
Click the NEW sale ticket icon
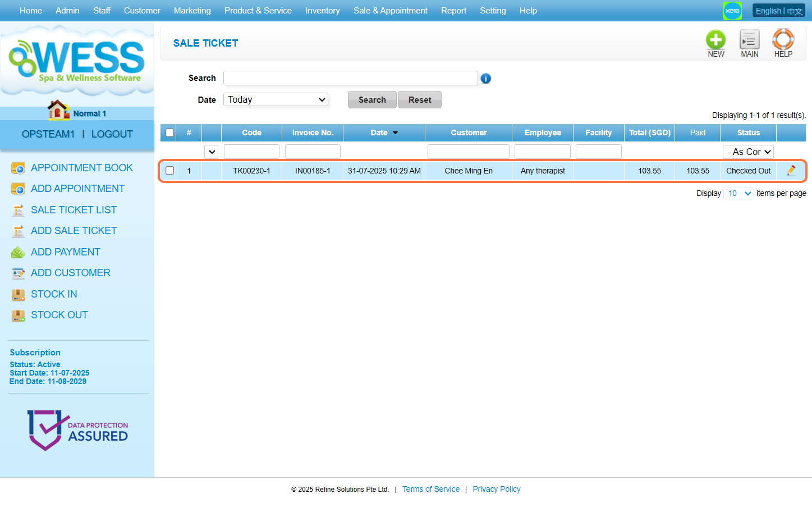[715, 40]
